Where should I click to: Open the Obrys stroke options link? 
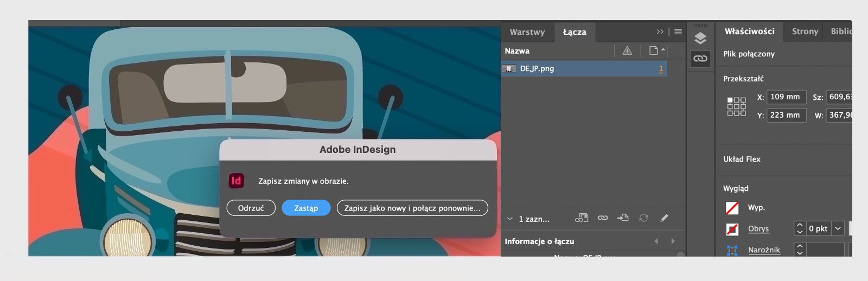tap(758, 228)
